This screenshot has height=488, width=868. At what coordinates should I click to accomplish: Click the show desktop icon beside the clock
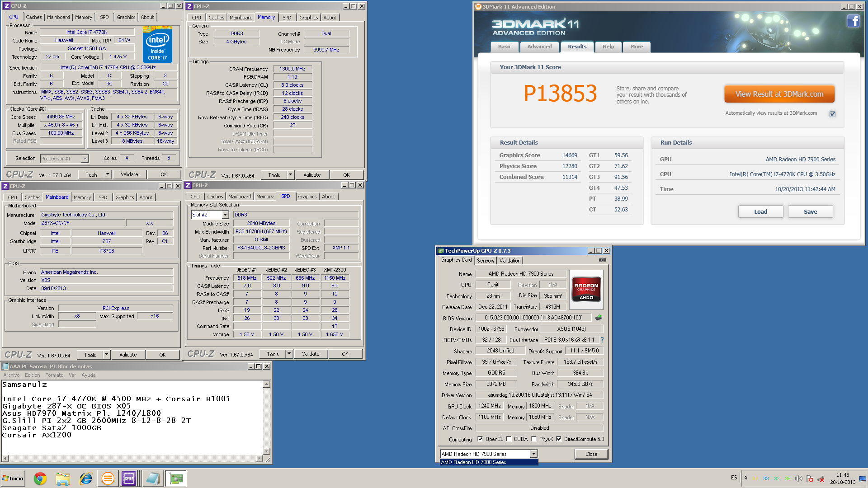point(863,479)
